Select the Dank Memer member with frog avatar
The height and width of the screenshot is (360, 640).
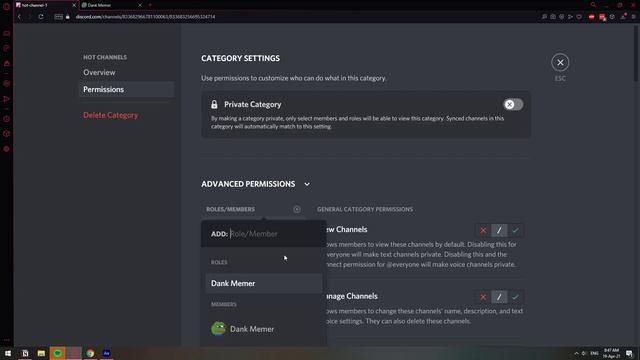264,329
